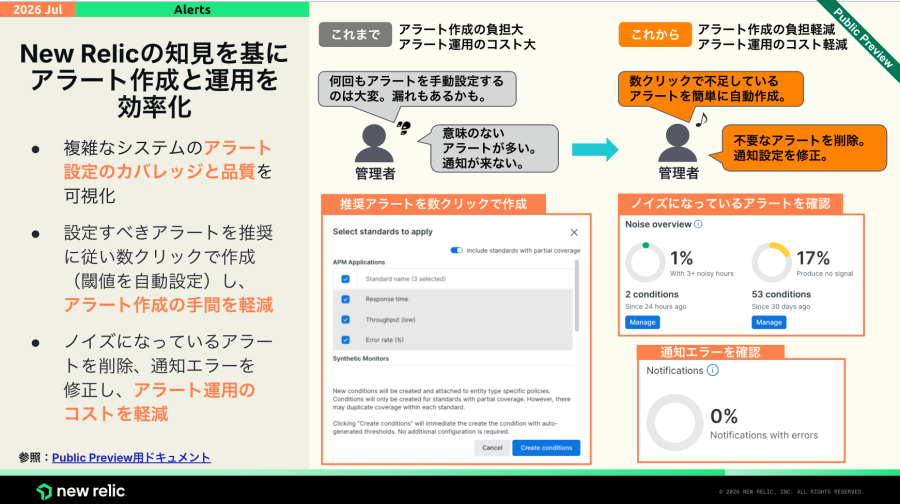Image resolution: width=900 pixels, height=504 pixels.
Task: Click the teal right arrow icon
Action: point(595,150)
